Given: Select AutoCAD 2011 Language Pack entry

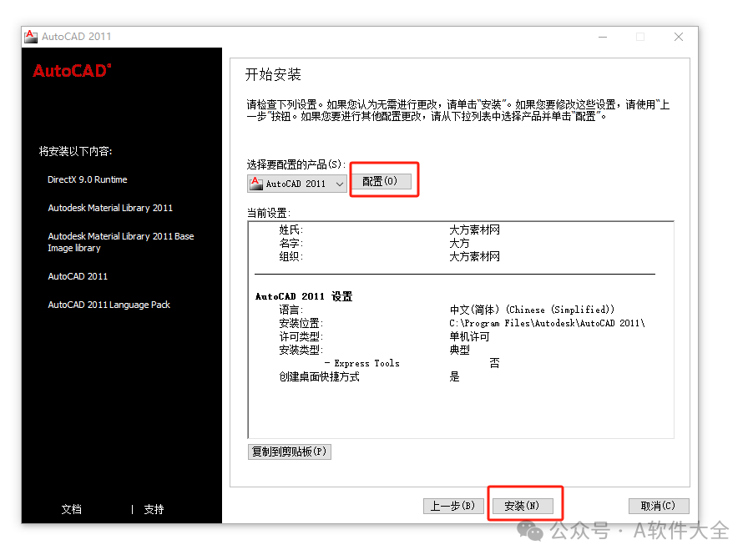Looking at the screenshot, I should click(109, 305).
